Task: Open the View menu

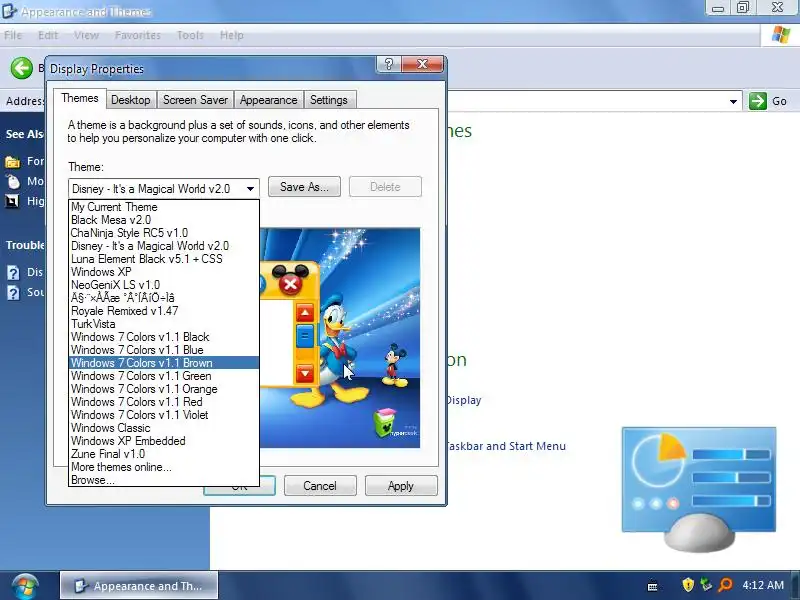Action: (86, 35)
